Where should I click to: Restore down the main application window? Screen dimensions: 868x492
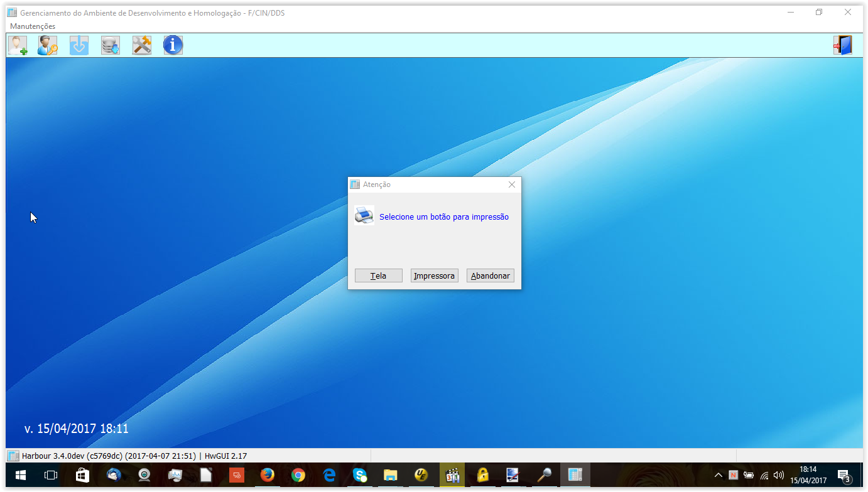pos(819,12)
